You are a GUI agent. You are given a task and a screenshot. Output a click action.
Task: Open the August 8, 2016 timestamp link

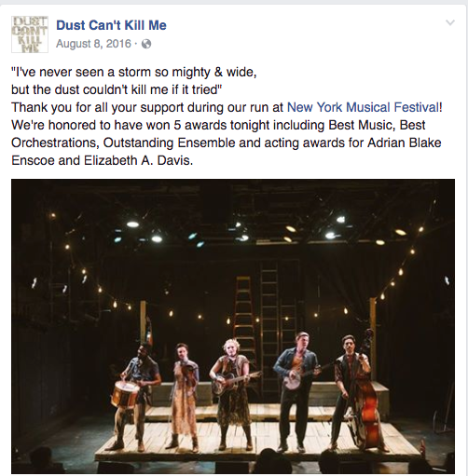tap(93, 44)
